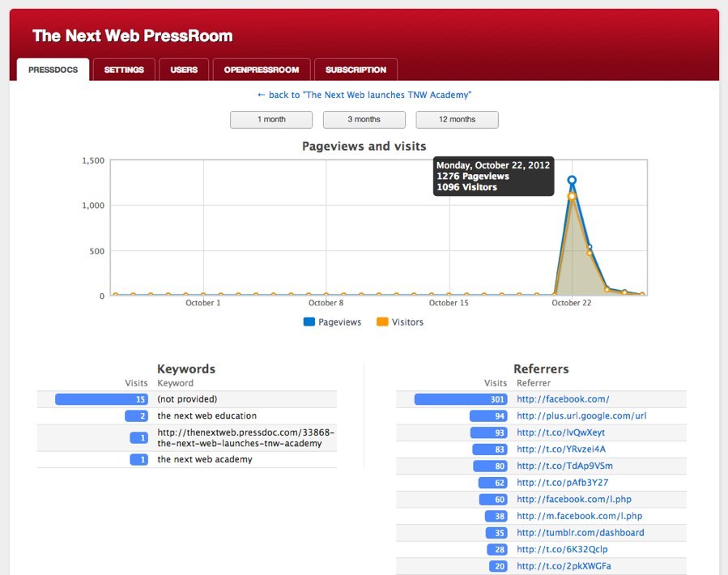The width and height of the screenshot is (728, 575).
Task: Open the facebook.com referrer link
Action: click(563, 399)
